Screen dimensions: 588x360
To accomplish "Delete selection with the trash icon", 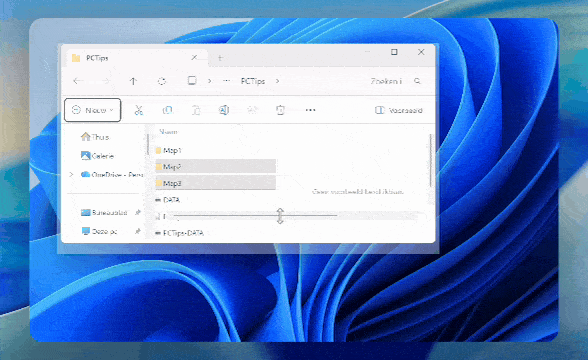I will [280, 110].
